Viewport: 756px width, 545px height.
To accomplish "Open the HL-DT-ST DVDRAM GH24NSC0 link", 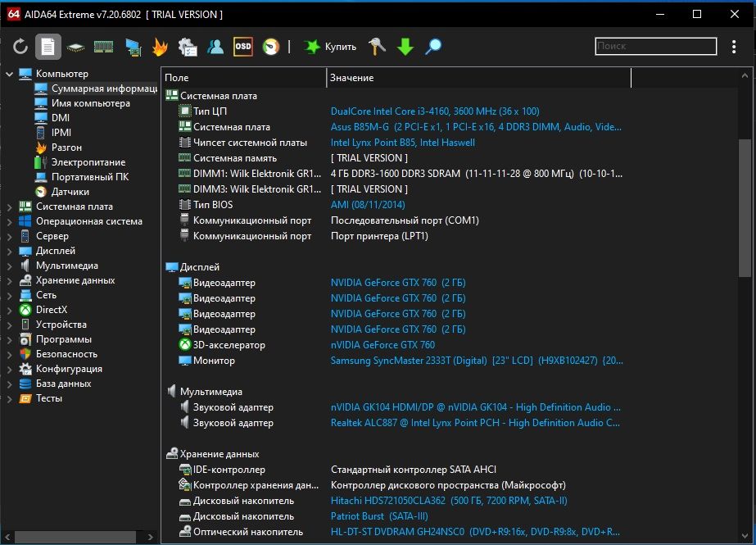I will 475,532.
